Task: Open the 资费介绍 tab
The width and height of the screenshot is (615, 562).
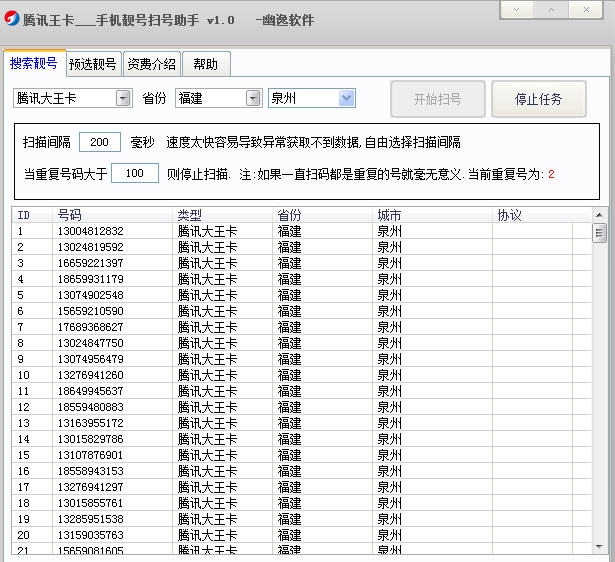Action: [x=151, y=65]
